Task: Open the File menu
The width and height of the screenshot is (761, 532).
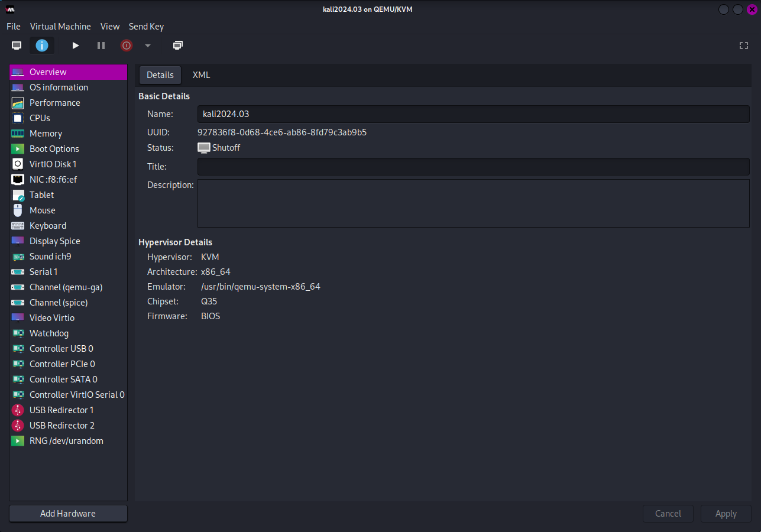Action: (14, 27)
